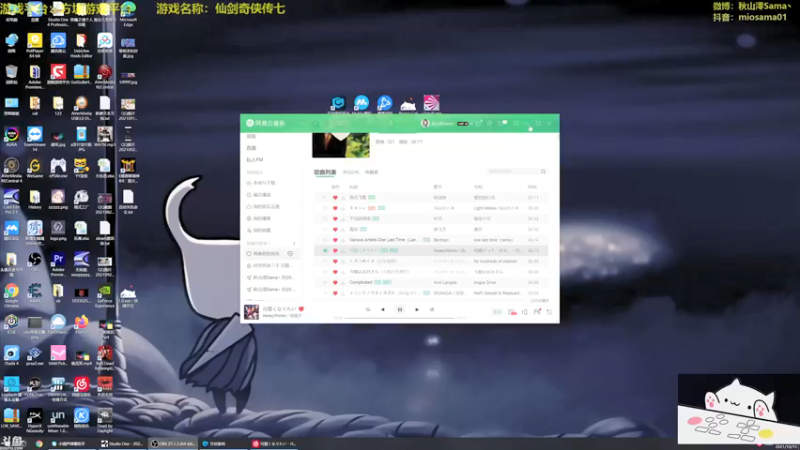
Task: Click the search box in NetEase title bar
Action: point(357,123)
